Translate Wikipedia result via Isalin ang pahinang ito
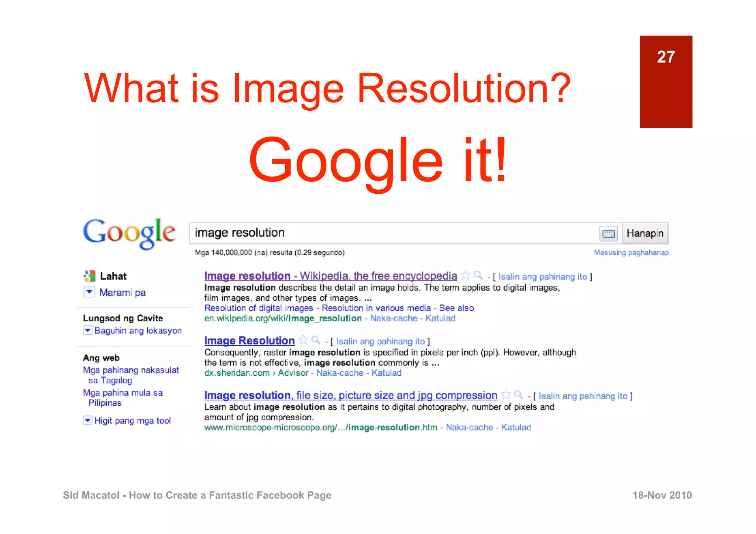 point(543,276)
